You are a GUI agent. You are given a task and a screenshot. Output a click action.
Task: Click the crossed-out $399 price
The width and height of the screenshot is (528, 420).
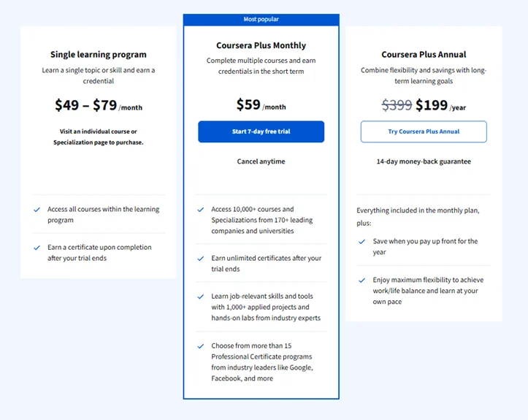pos(397,105)
